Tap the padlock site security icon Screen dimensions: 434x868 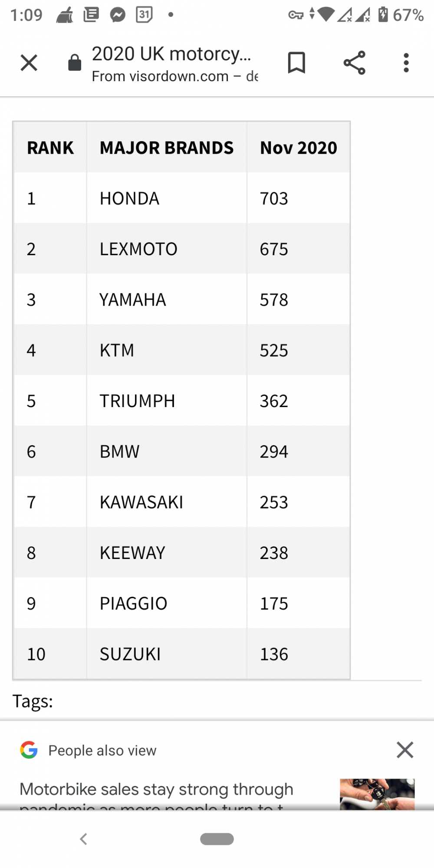(x=75, y=62)
